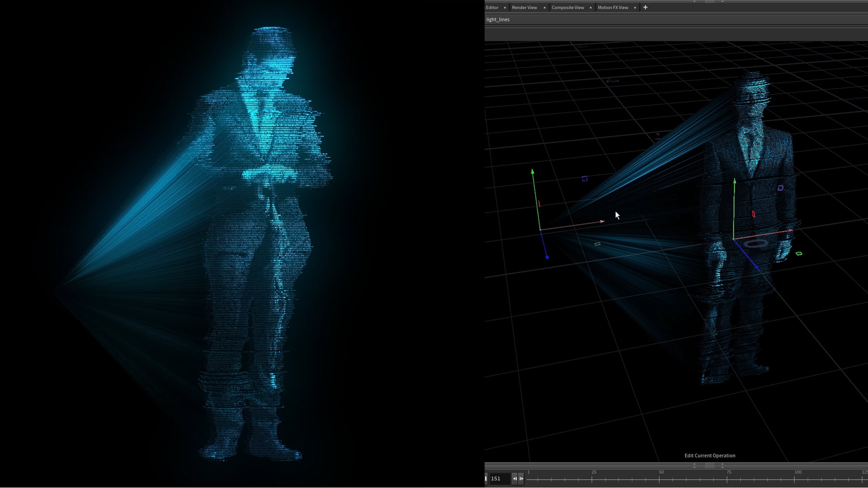Step back one frame in the playbar

point(515,479)
